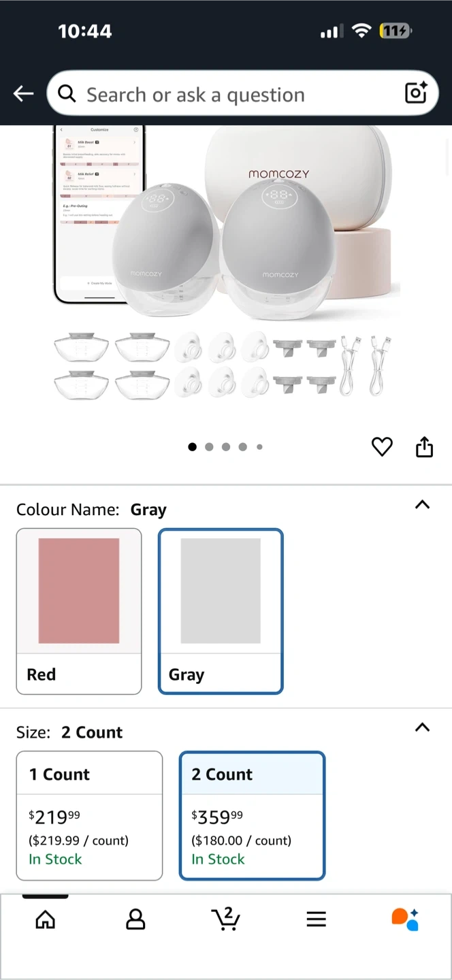The height and width of the screenshot is (980, 452).
Task: Click the gray colour swatch
Action: [221, 590]
